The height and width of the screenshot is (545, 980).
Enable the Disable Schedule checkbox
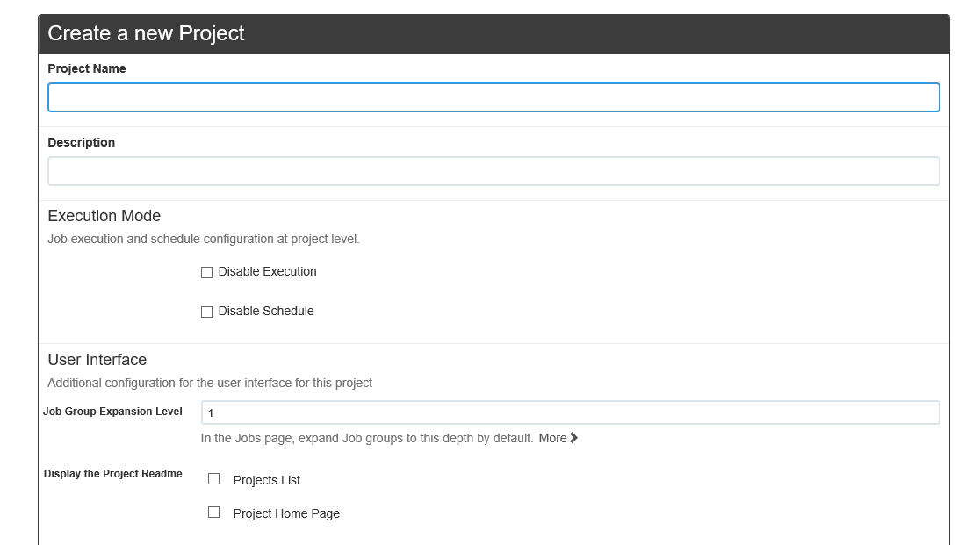[x=207, y=312]
